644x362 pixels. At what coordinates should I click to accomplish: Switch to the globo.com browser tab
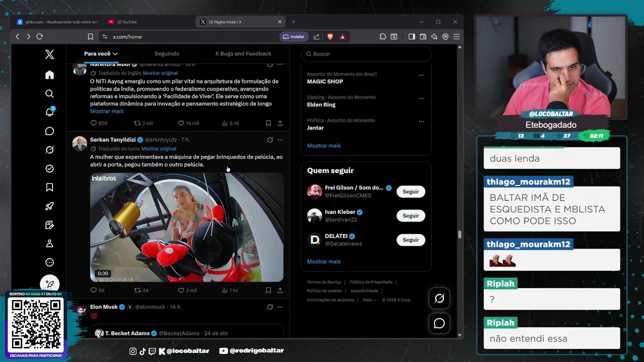coord(57,22)
